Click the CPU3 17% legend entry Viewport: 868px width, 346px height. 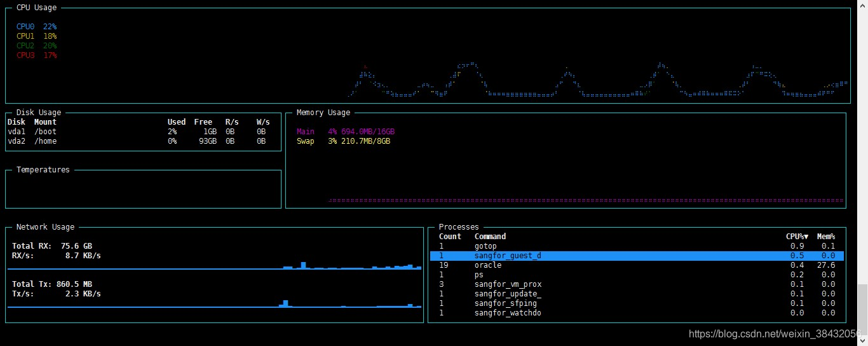click(36, 55)
